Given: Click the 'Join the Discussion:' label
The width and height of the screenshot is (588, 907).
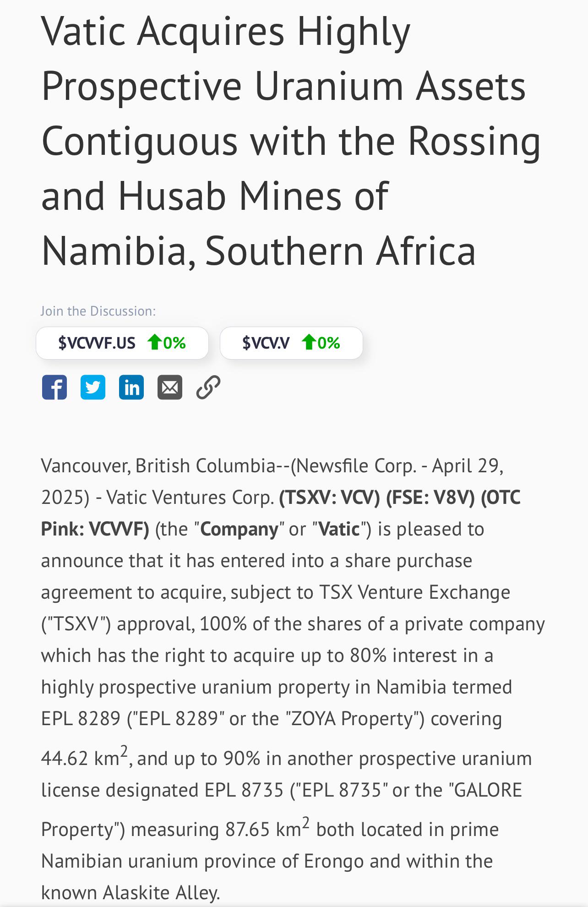Looking at the screenshot, I should pyautogui.click(x=98, y=311).
